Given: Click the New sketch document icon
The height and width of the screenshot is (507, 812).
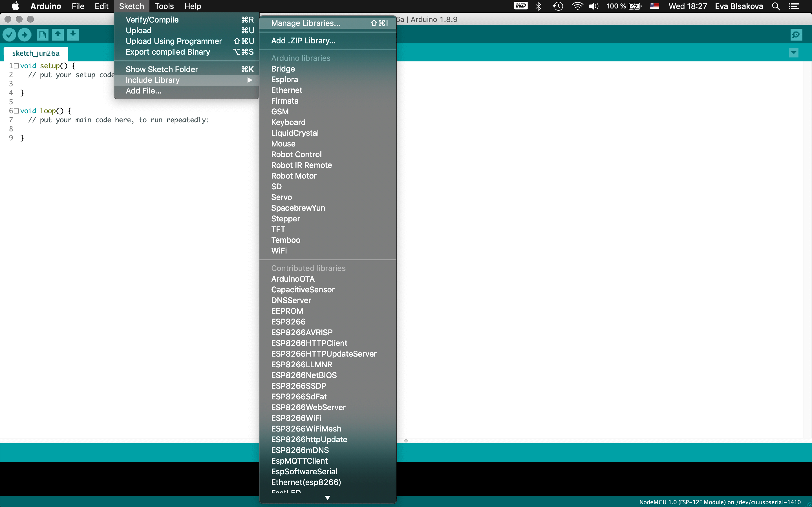Looking at the screenshot, I should point(42,35).
